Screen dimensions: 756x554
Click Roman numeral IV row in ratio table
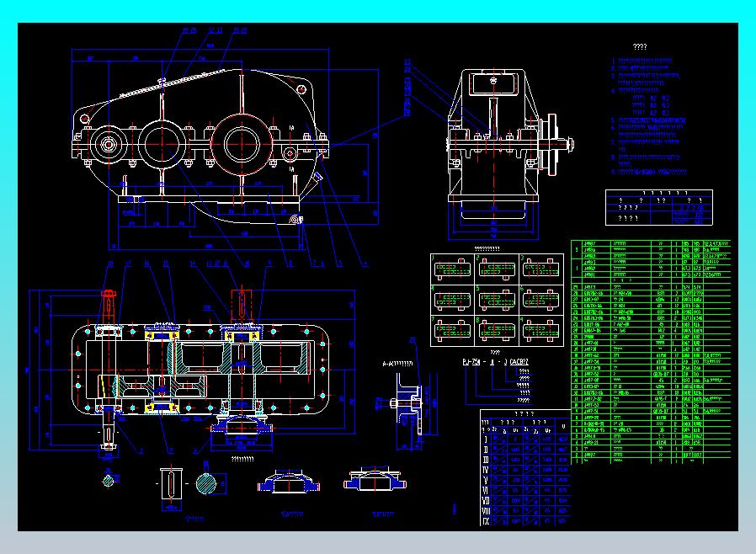point(525,470)
